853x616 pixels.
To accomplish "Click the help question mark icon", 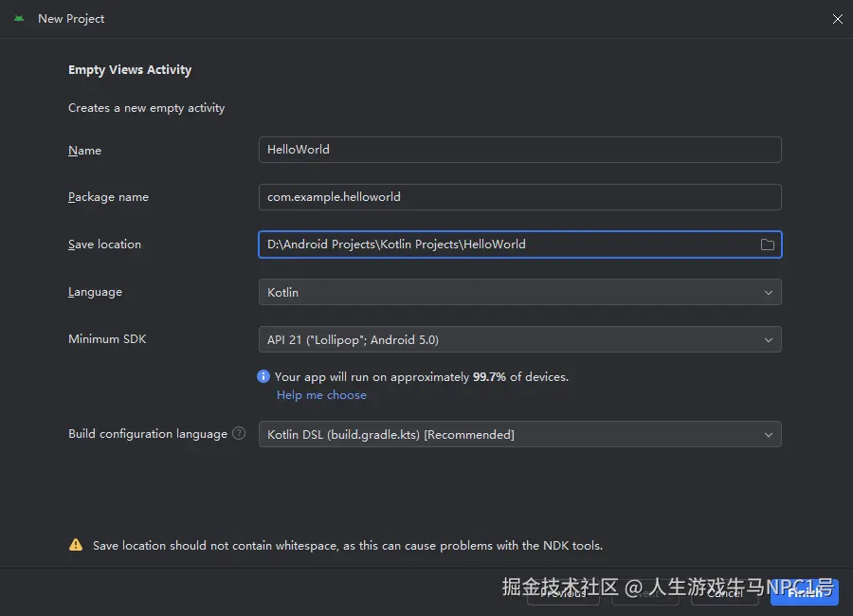I will [x=239, y=433].
